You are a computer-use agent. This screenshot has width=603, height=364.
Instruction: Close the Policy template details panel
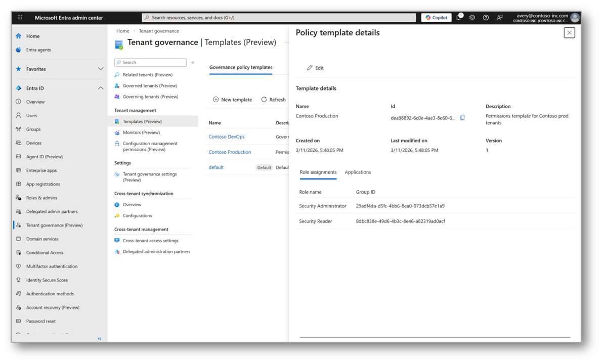coord(570,33)
